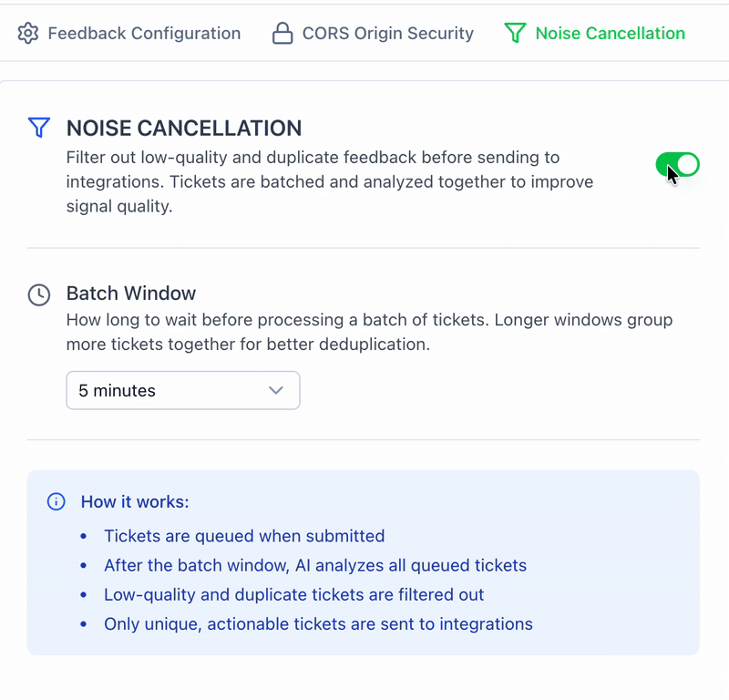Disable the Noise Cancellation toggle switch
The image size is (729, 700).
tap(677, 165)
